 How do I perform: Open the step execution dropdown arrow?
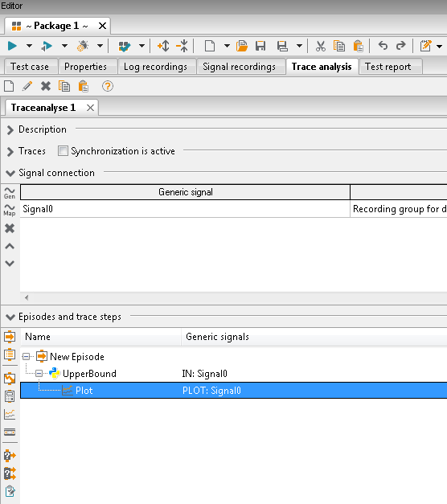coord(64,46)
